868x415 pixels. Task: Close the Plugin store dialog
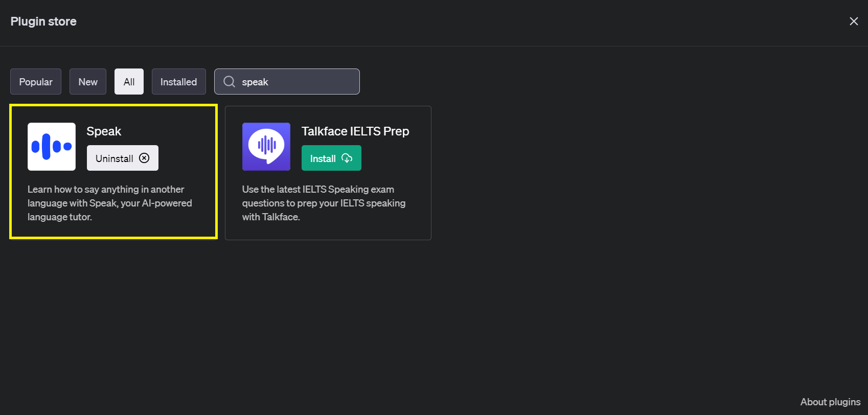[854, 21]
